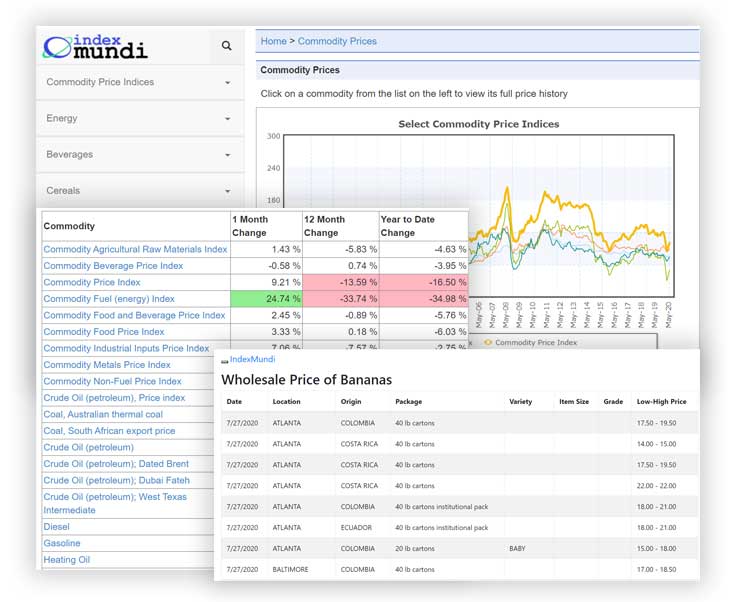This screenshot has width=730, height=602.
Task: Open Crude Oil Dated Brent link
Action: [116, 464]
